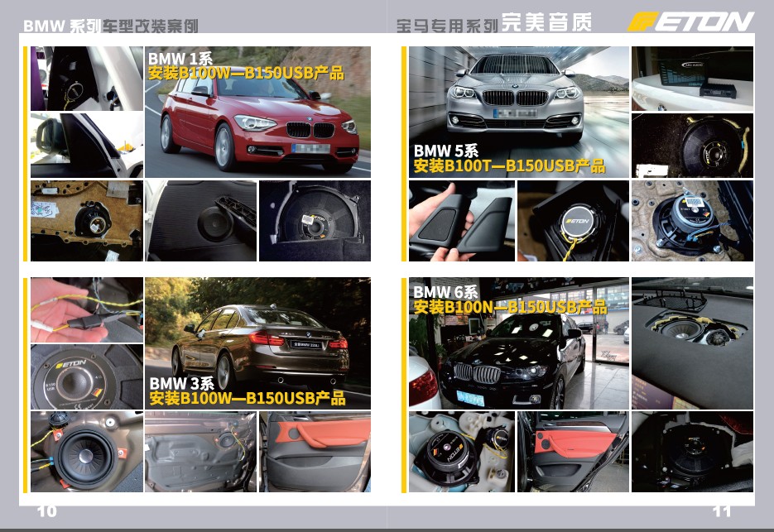
Task: Click the text '安装B100W—B150USB产品' on the brown car
Action: 248,398
